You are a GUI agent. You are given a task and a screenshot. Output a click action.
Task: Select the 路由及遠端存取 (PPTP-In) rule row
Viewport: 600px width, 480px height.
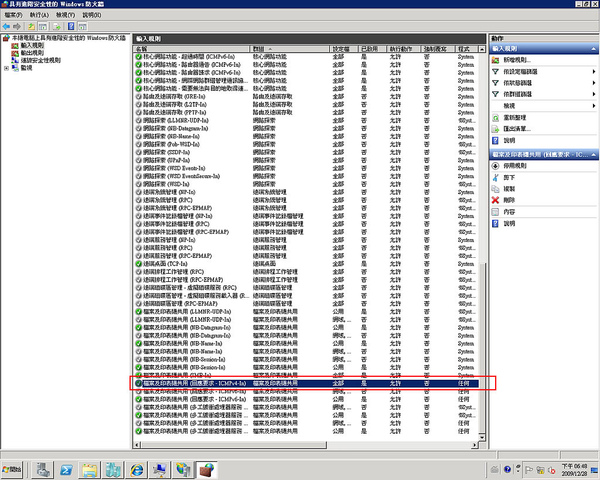306,113
